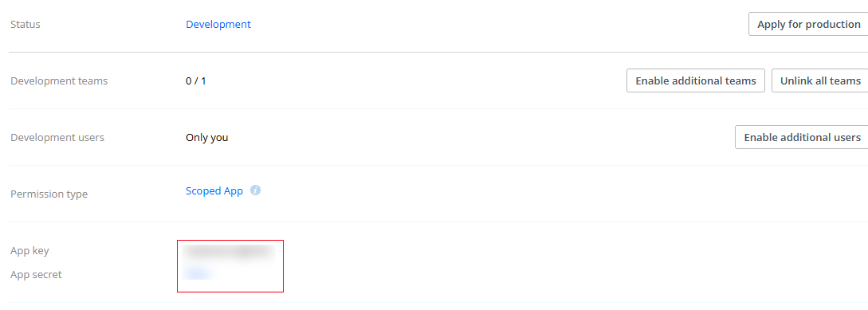Open the Scoped App link
This screenshot has height=310, width=868.
tap(214, 191)
